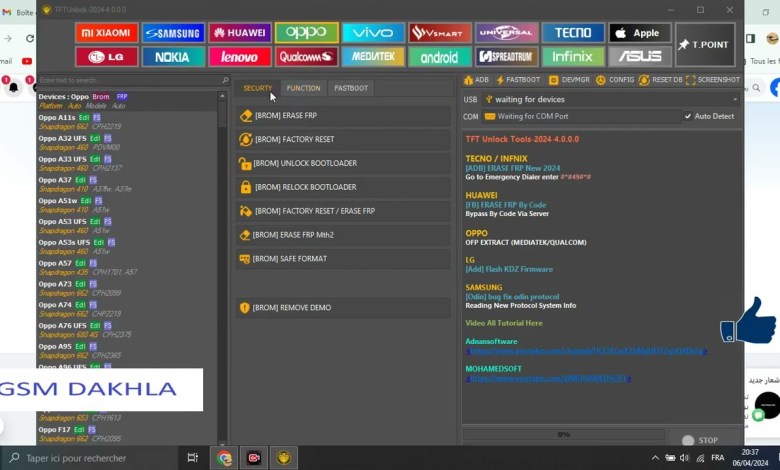Image resolution: width=780 pixels, height=470 pixels.
Task: Open Chrome from the Windows taskbar
Action: pyautogui.click(x=224, y=458)
